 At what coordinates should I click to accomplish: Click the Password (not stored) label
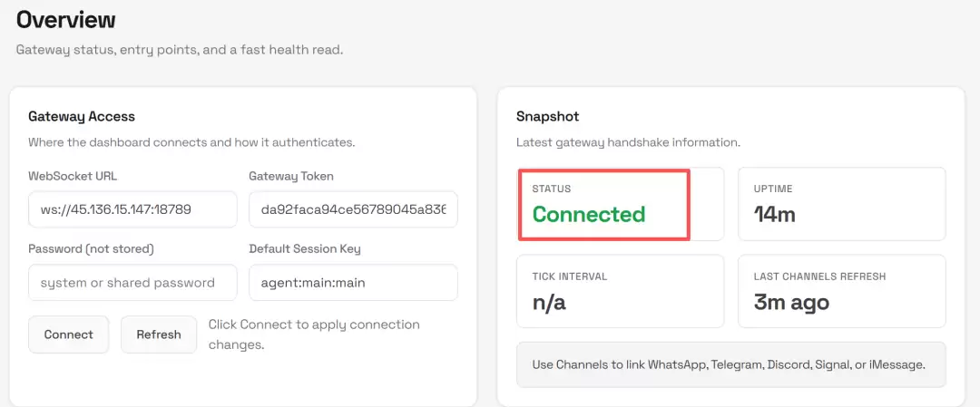click(91, 248)
